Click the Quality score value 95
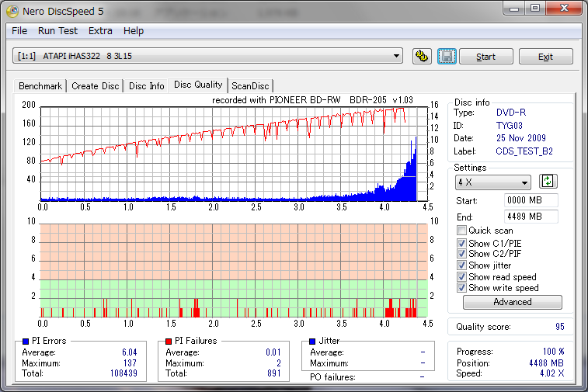Viewport: 588px width, 392px height. click(x=559, y=327)
